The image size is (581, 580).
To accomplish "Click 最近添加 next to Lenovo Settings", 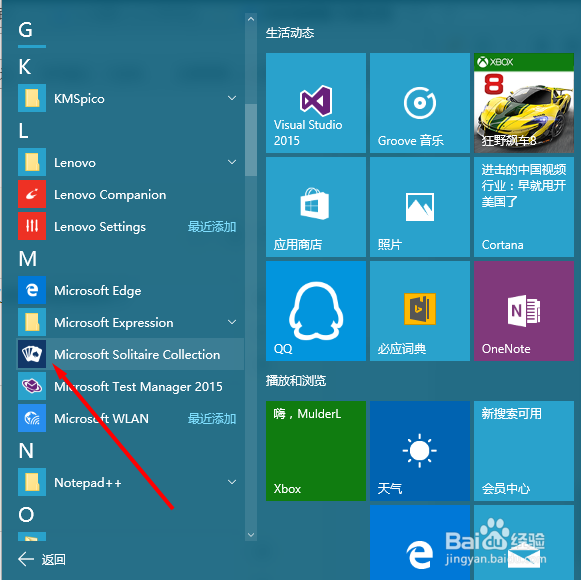I will (x=212, y=226).
